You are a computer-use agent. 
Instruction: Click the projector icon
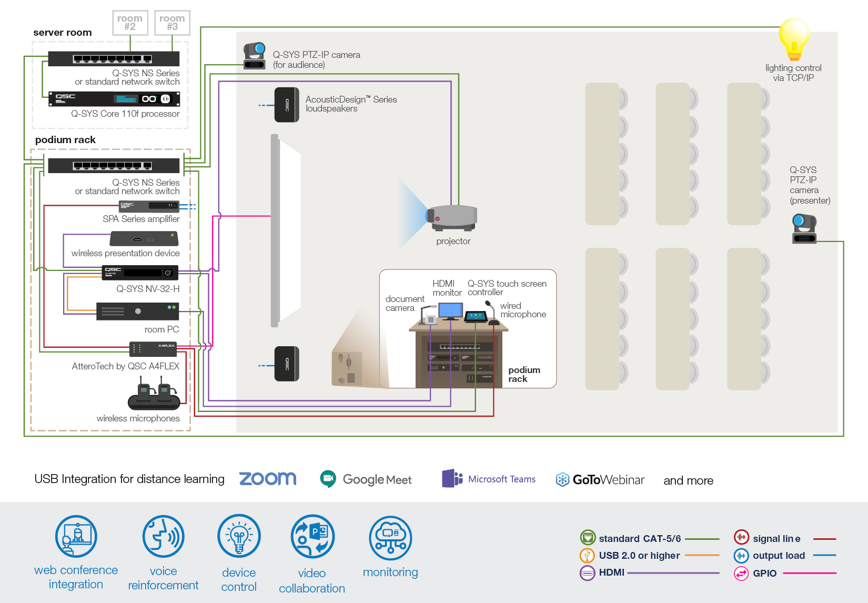coord(453,218)
